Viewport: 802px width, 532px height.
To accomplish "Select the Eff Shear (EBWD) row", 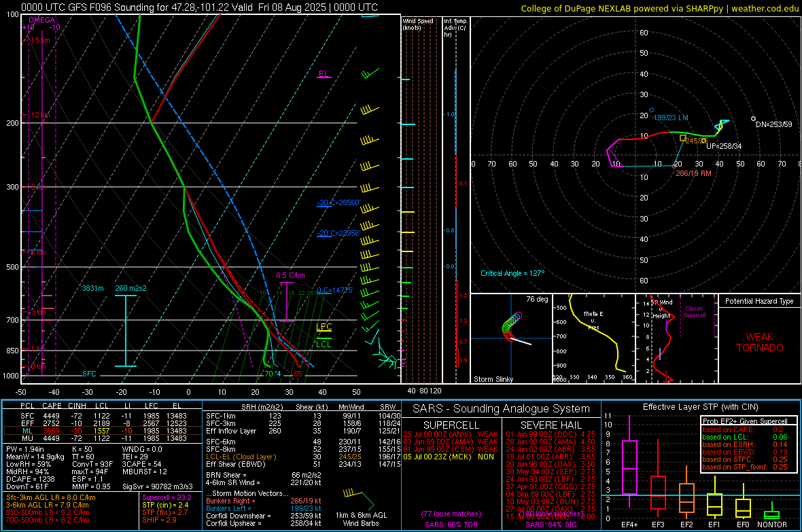I will pos(303,465).
